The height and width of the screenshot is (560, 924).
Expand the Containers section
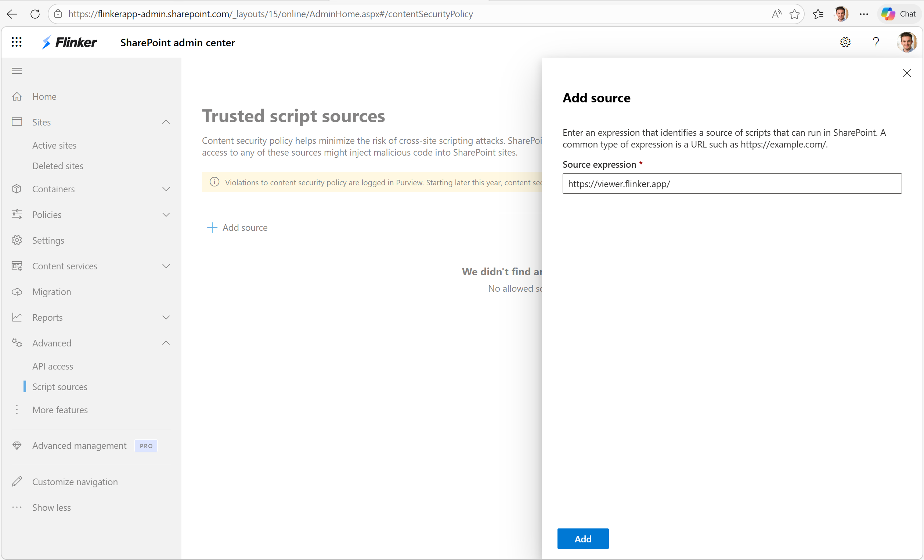(x=166, y=189)
